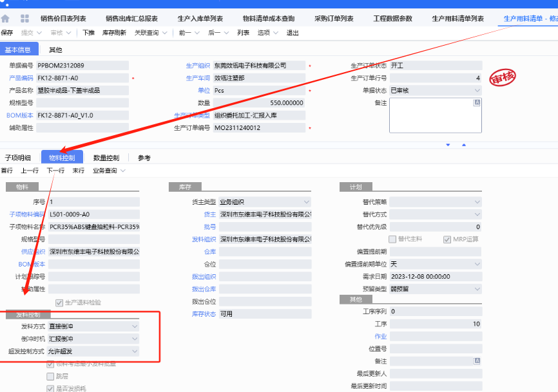Toggle the 生产退料检验 checkbox
This screenshot has width=558, height=392.
[x=60, y=302]
